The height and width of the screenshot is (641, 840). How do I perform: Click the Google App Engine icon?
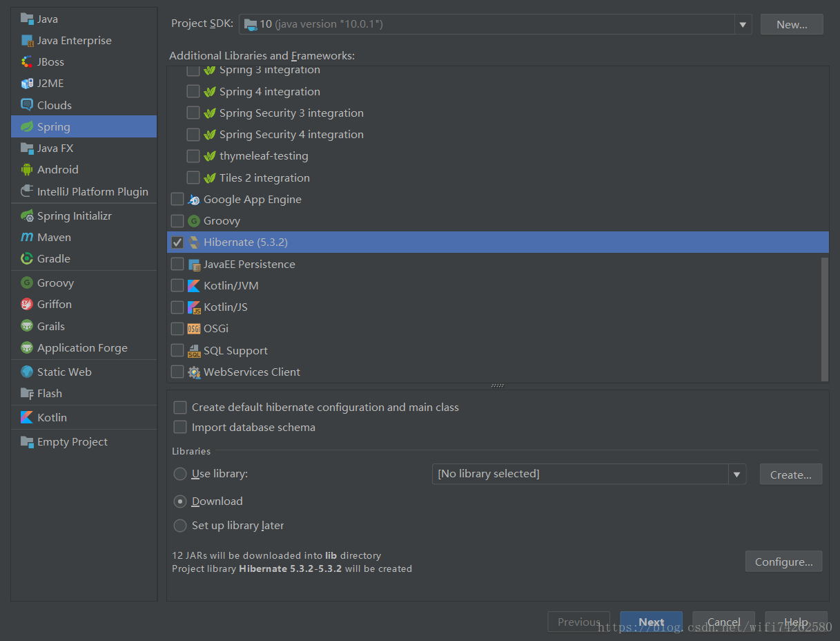(194, 199)
